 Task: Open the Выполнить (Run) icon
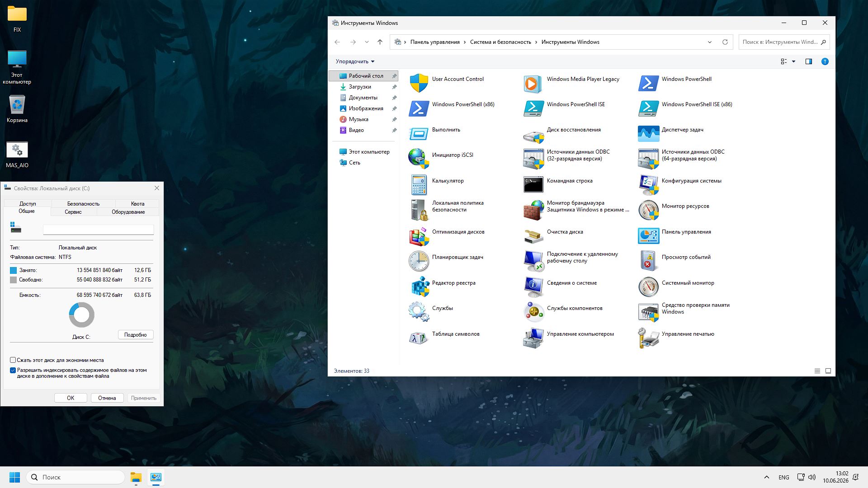click(419, 134)
